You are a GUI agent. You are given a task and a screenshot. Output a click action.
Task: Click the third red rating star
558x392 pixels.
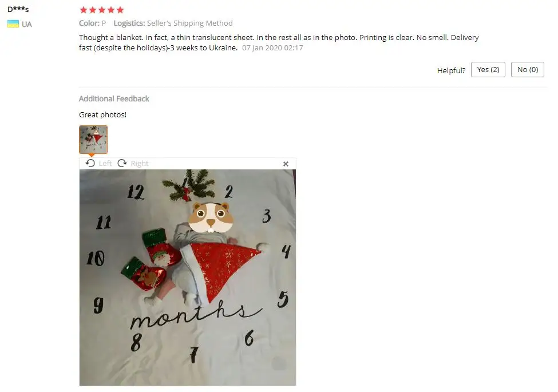click(102, 10)
